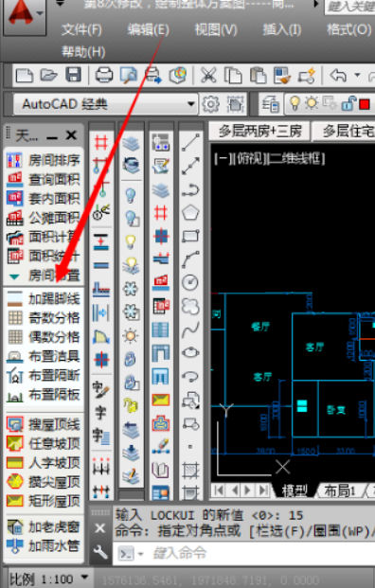Screen dimensions: 375x588
Task: Select 矩形屋顶 command
Action: 44,501
